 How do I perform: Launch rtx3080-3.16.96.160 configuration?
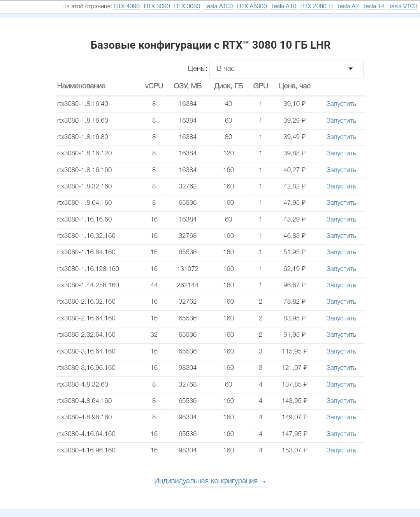click(x=341, y=368)
